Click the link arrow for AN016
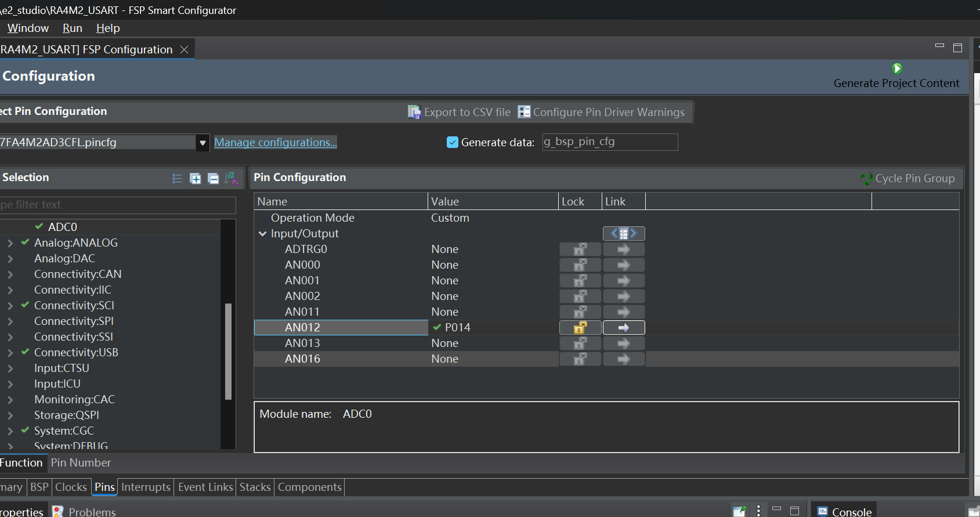980x517 pixels. [x=624, y=359]
